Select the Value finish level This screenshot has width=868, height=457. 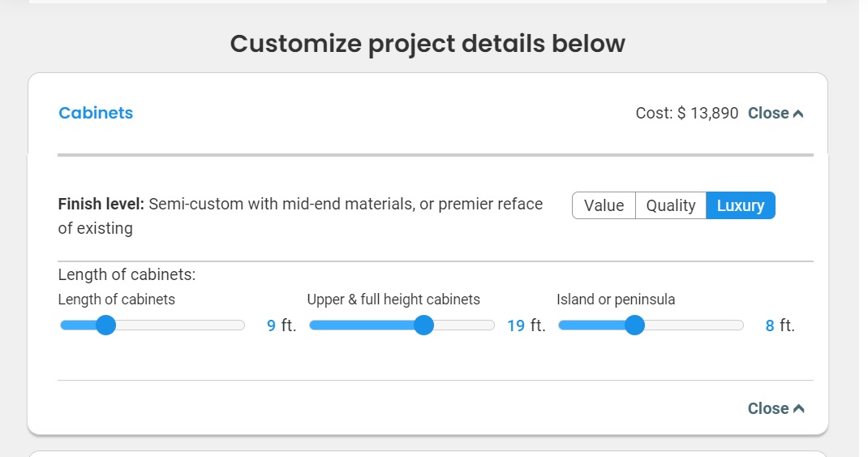pyautogui.click(x=604, y=206)
